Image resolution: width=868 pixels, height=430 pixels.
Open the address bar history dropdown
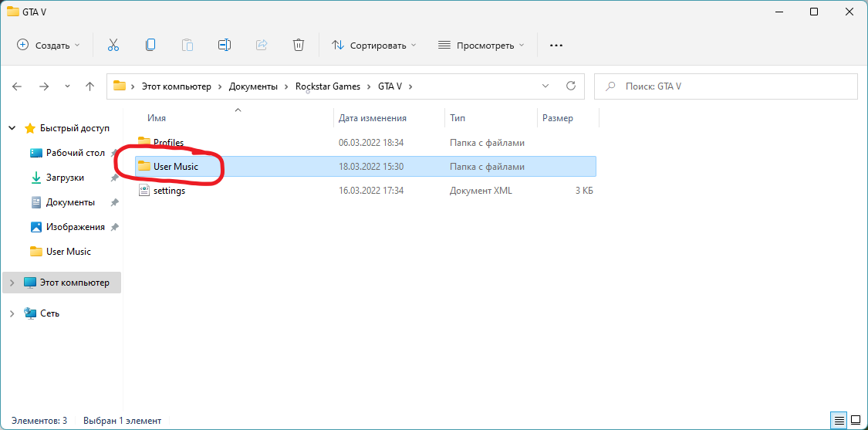coord(545,86)
